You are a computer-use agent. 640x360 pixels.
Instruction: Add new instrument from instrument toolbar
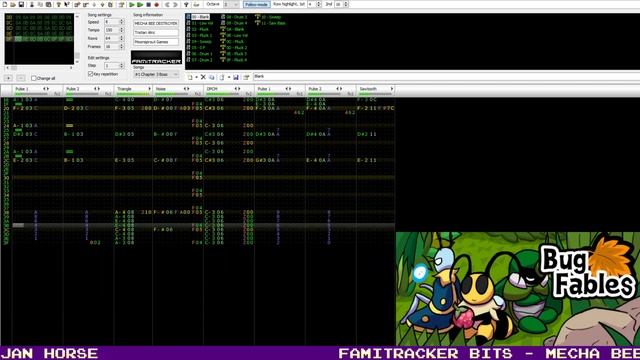click(190, 77)
